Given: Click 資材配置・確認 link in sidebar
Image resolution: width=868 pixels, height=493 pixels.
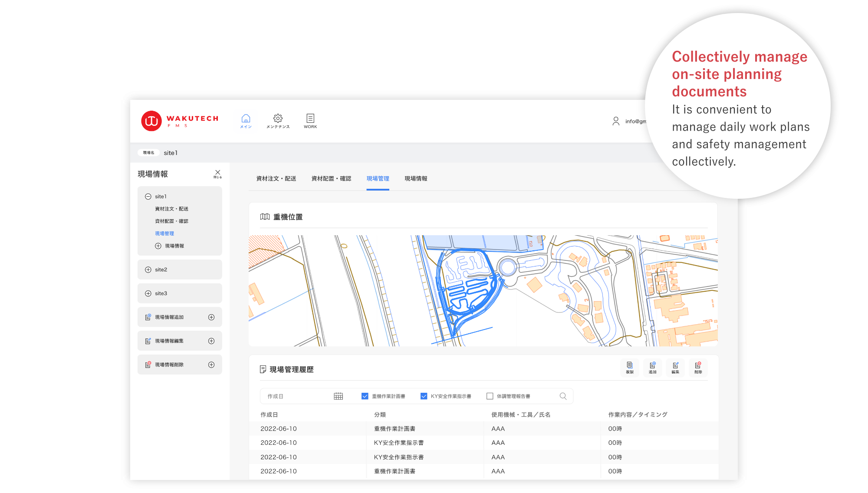Looking at the screenshot, I should click(x=171, y=221).
